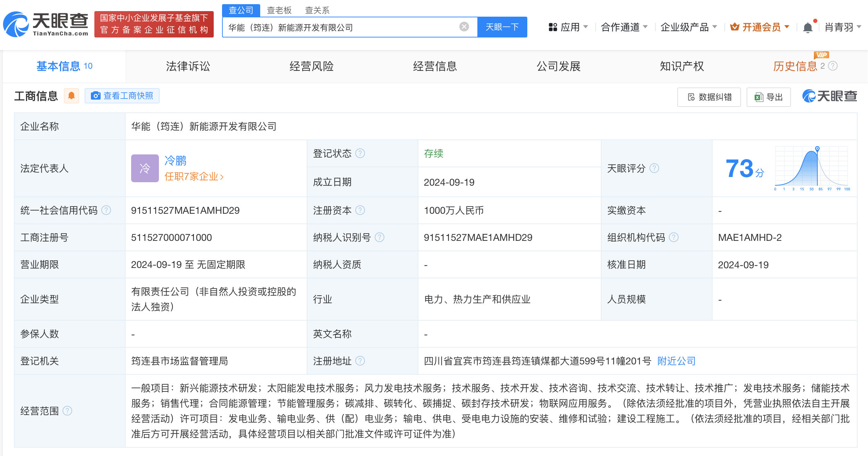Click the clear icon in the search box

(463, 27)
